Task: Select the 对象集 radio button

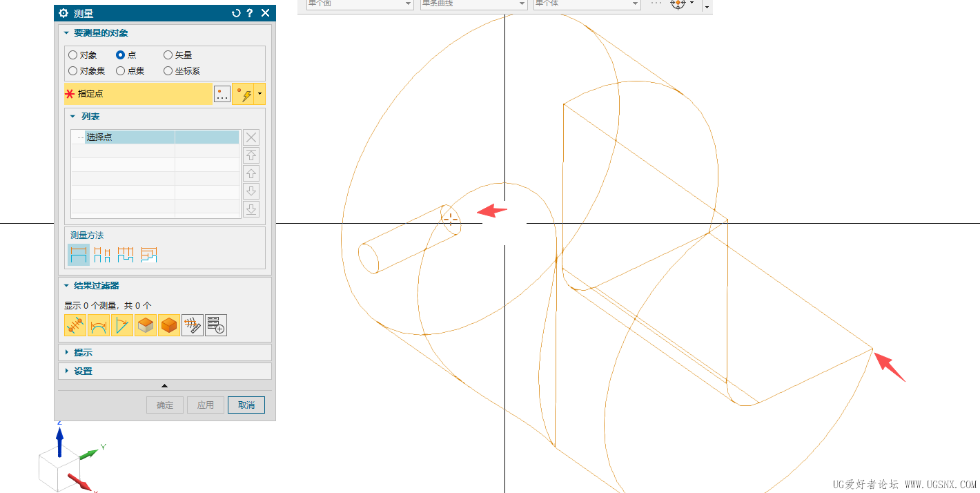Action: pyautogui.click(x=72, y=70)
